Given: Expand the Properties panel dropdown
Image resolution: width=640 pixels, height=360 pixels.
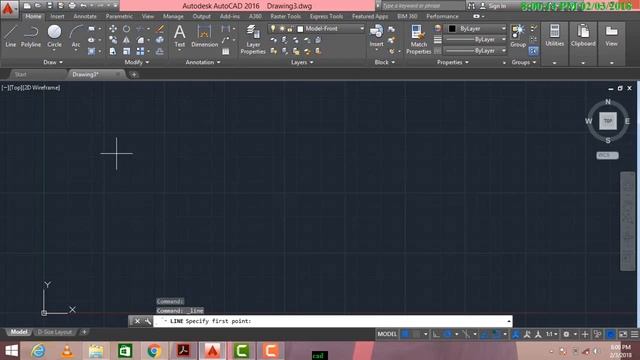Looking at the screenshot, I should 453,62.
